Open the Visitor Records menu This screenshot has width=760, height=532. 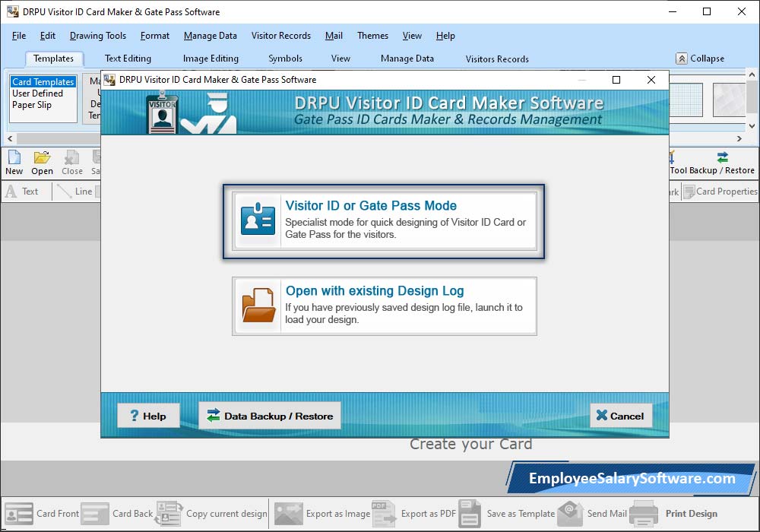point(281,36)
